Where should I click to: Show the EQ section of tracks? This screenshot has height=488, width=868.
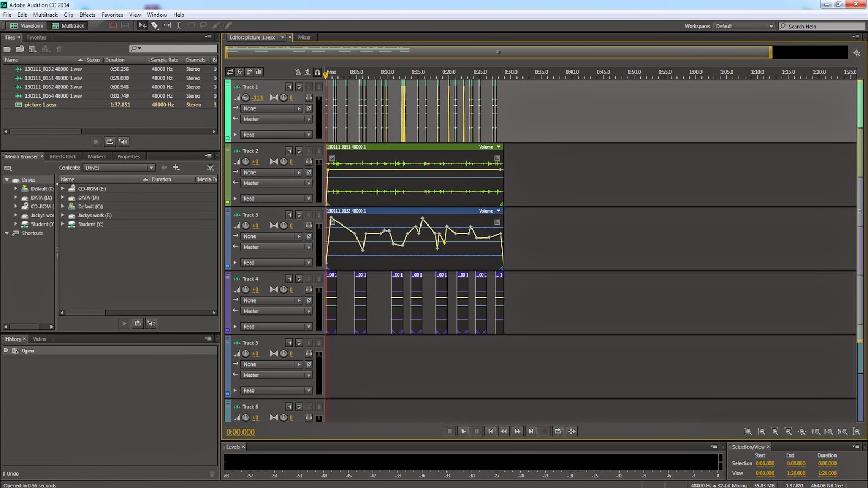(259, 72)
